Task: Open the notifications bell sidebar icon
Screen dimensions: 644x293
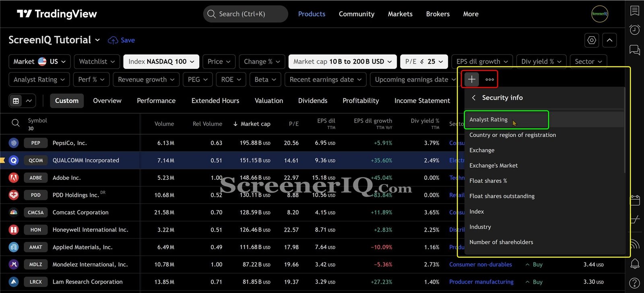Action: coord(635,264)
